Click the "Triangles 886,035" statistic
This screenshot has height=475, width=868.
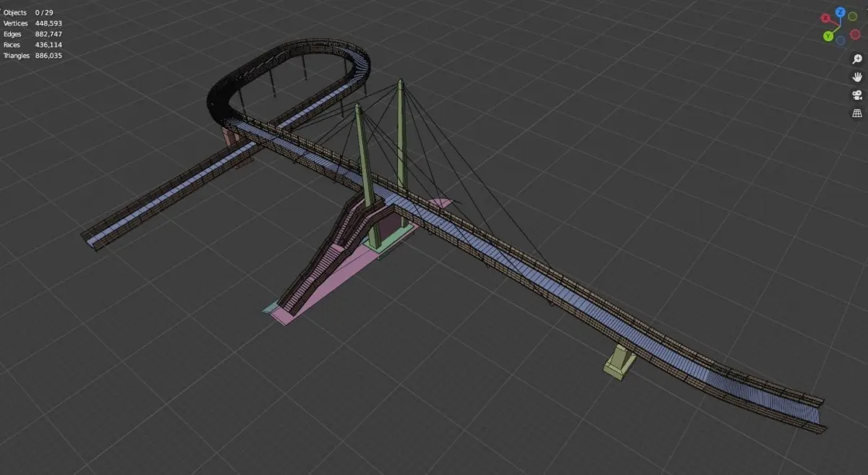pyautogui.click(x=32, y=55)
